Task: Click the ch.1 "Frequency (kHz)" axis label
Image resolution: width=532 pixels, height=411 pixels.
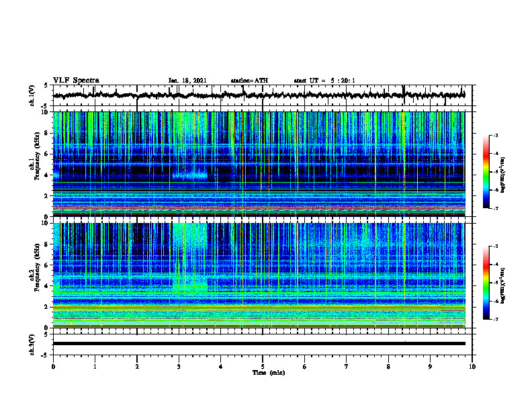Action: pos(37,156)
